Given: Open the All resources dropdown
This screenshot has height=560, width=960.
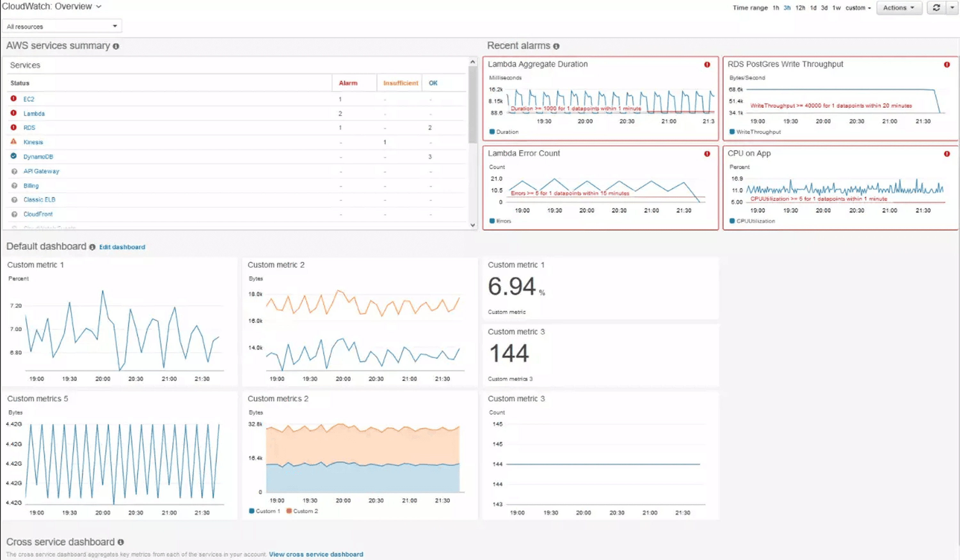Looking at the screenshot, I should coord(62,26).
